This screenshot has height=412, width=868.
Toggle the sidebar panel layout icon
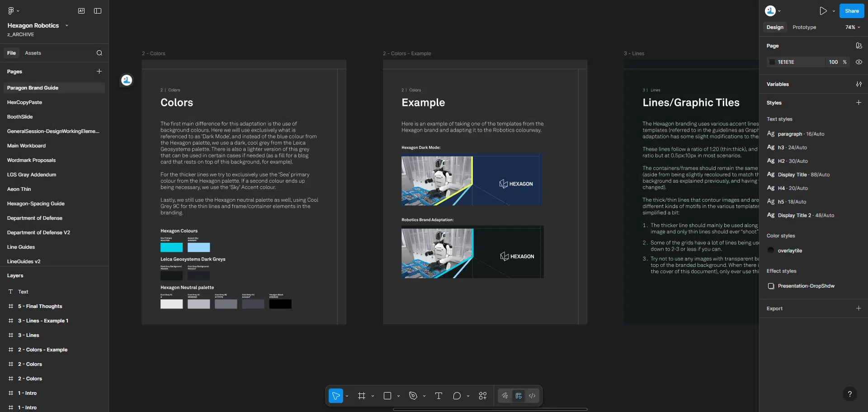click(98, 11)
